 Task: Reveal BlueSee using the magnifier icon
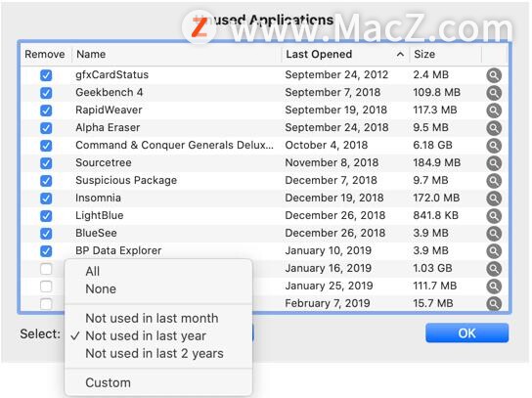pos(494,234)
